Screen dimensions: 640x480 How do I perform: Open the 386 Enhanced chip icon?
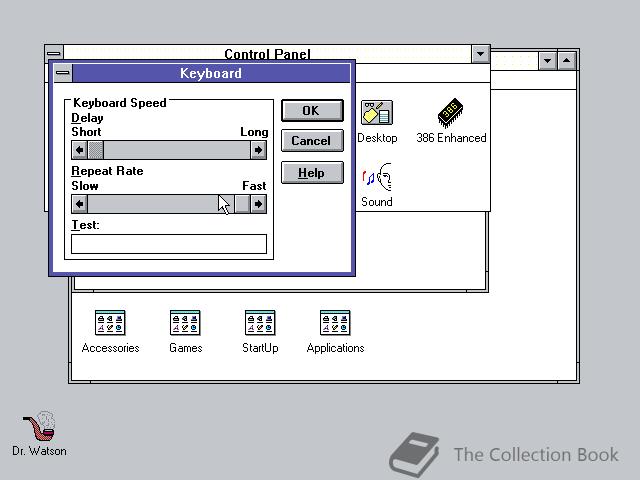(x=450, y=112)
